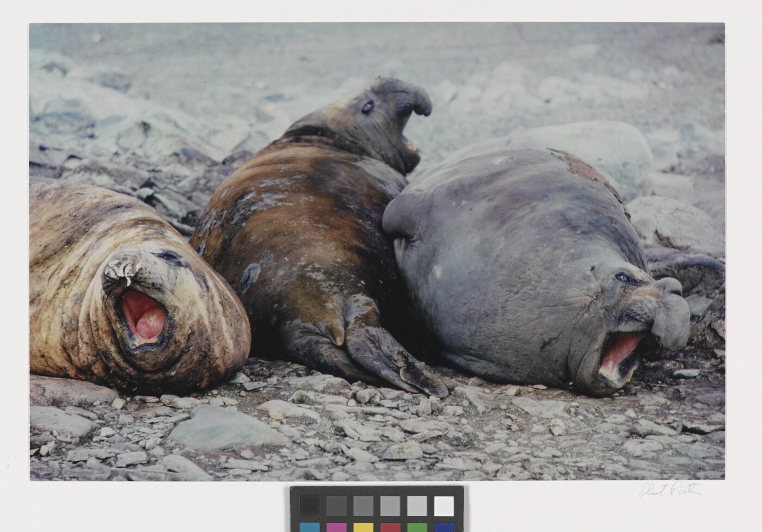Viewport: 762px width, 532px height.
Task: Click the elephant seal photograph print
Action: click(377, 251)
